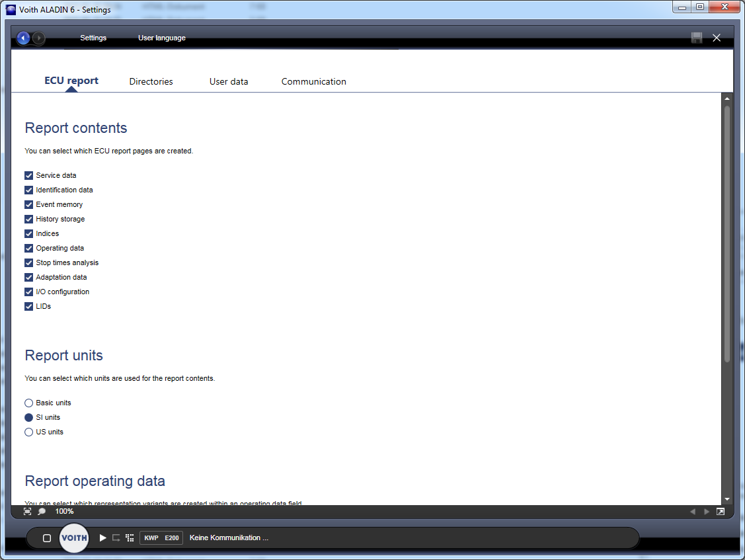
Task: Click the Voith ALADIN 6 app icon in the title bar
Action: point(11,9)
